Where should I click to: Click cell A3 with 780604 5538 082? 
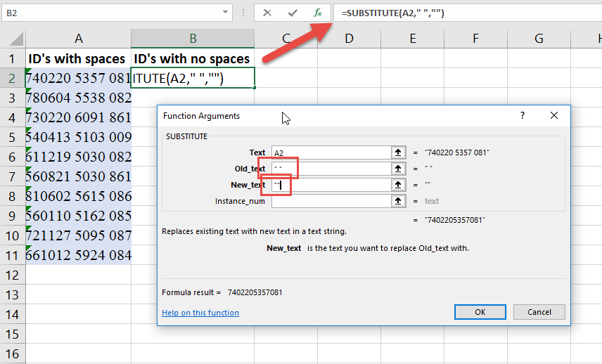pyautogui.click(x=78, y=98)
